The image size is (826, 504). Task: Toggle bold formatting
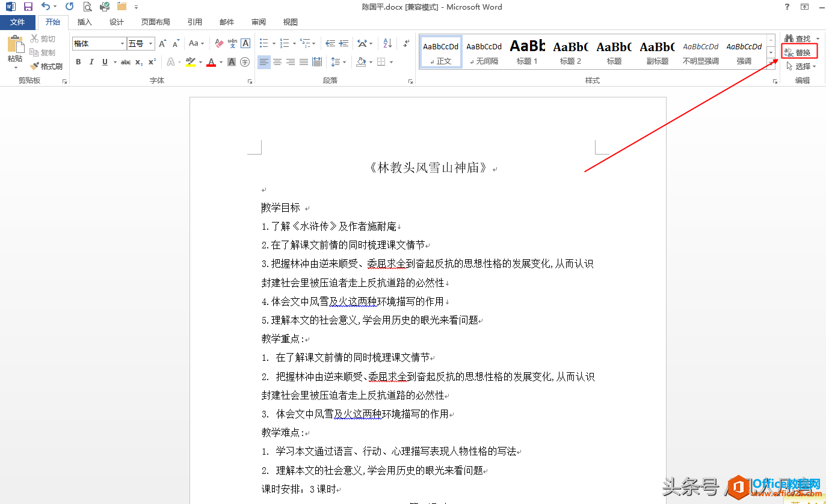[78, 62]
